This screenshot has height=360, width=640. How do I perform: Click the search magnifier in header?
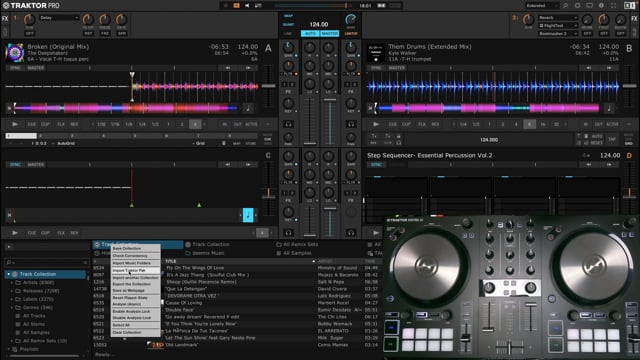[x=565, y=6]
